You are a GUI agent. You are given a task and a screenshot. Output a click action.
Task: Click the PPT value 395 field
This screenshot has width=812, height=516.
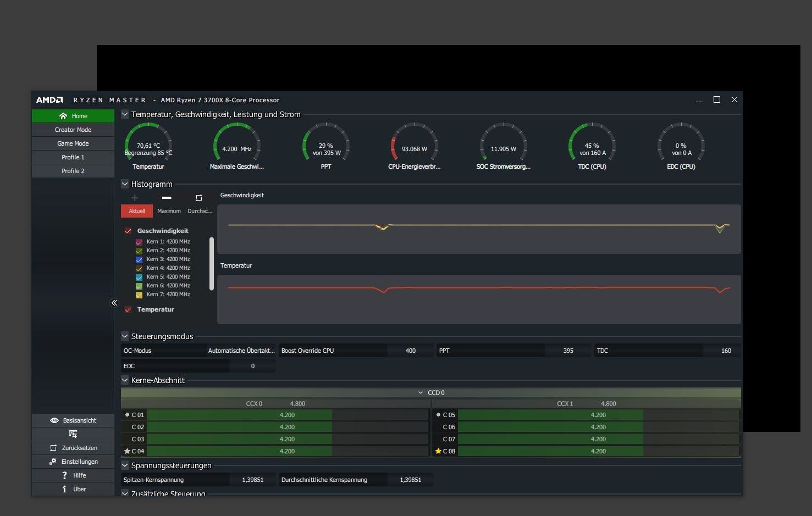pyautogui.click(x=568, y=351)
